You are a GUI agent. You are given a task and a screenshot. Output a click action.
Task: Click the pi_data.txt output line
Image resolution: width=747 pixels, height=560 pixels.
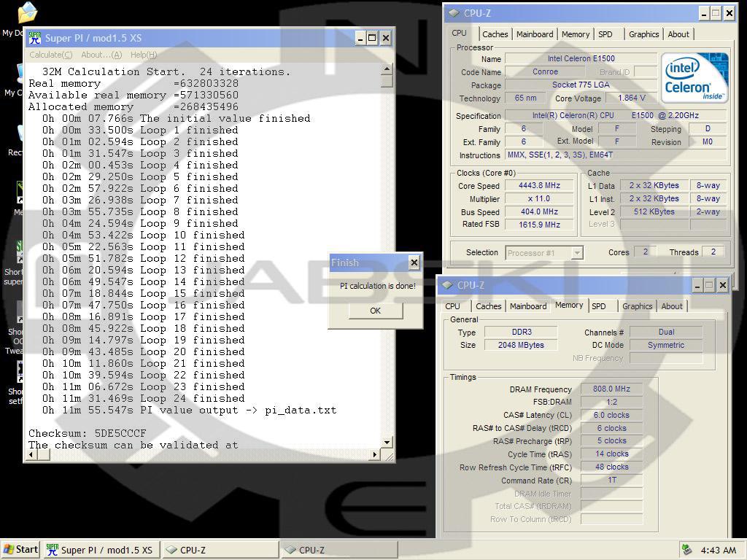click(189, 410)
